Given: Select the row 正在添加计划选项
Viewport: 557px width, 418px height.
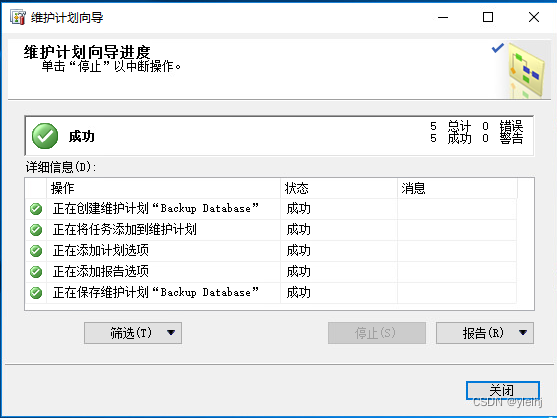Looking at the screenshot, I should coord(271,251).
